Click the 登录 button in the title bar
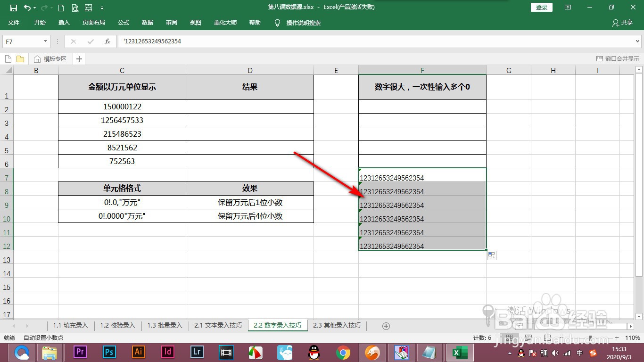This screenshot has height=362, width=644. point(541,7)
